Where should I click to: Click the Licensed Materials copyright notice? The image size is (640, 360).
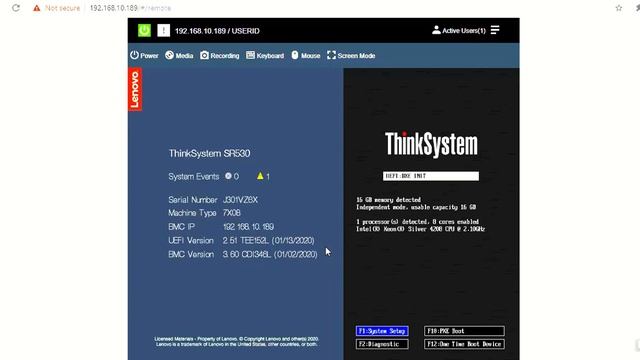tap(236, 342)
